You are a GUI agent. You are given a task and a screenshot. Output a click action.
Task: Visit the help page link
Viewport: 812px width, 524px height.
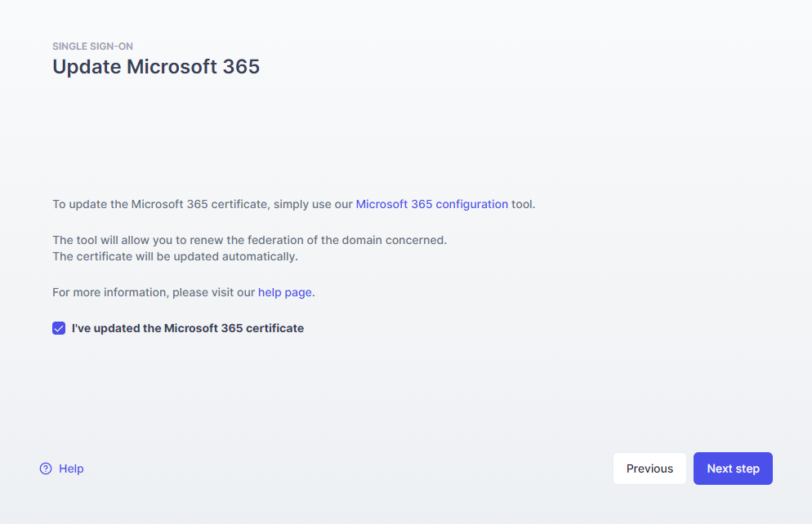pos(285,291)
